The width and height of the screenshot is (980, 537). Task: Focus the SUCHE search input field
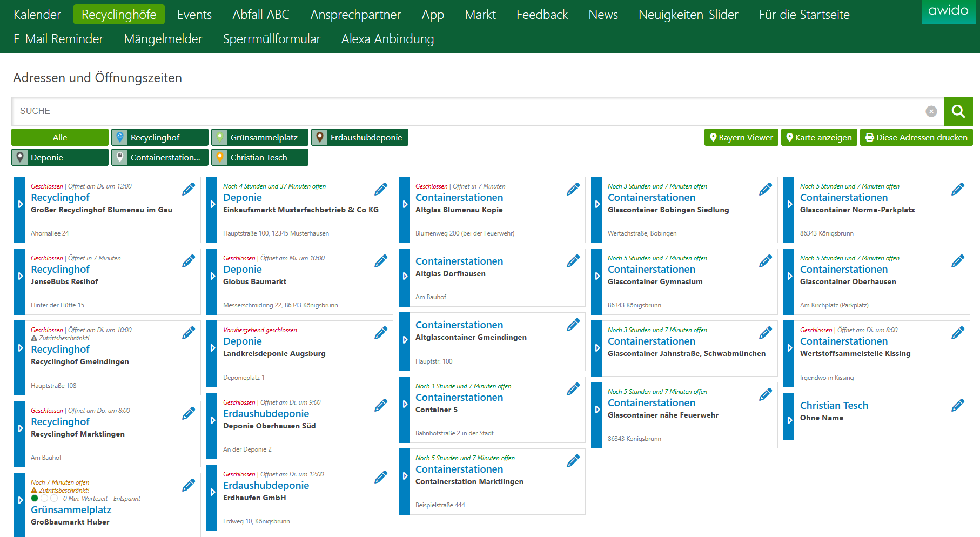465,111
